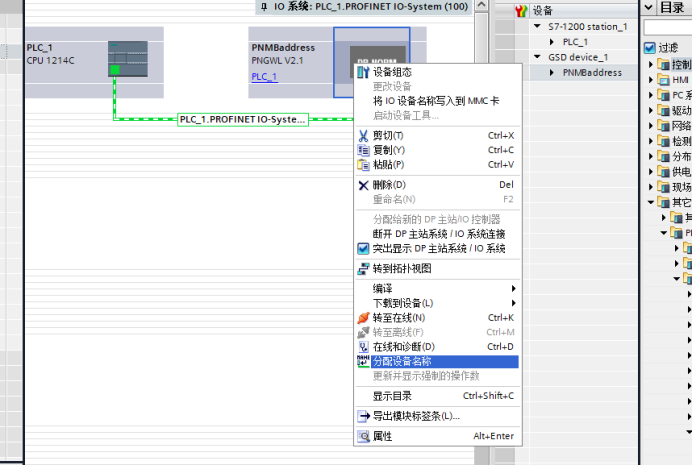Viewport: 692px width, 466px height.
Task: Collapse the 目录 catalog panel arrow
Action: (648, 7)
